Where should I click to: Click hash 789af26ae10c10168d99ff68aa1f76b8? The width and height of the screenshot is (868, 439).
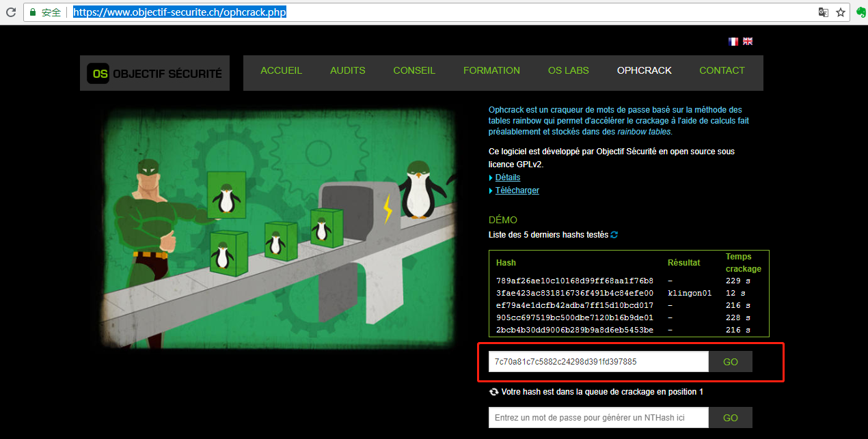point(575,281)
